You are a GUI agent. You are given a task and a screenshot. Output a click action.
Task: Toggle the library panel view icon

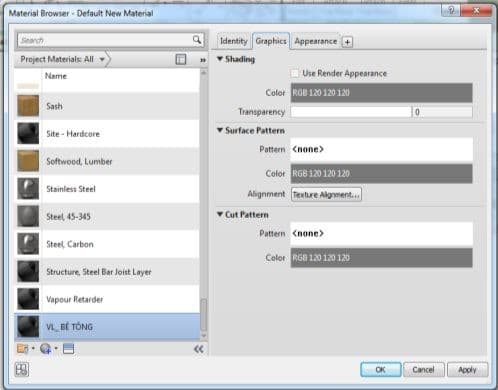(181, 59)
